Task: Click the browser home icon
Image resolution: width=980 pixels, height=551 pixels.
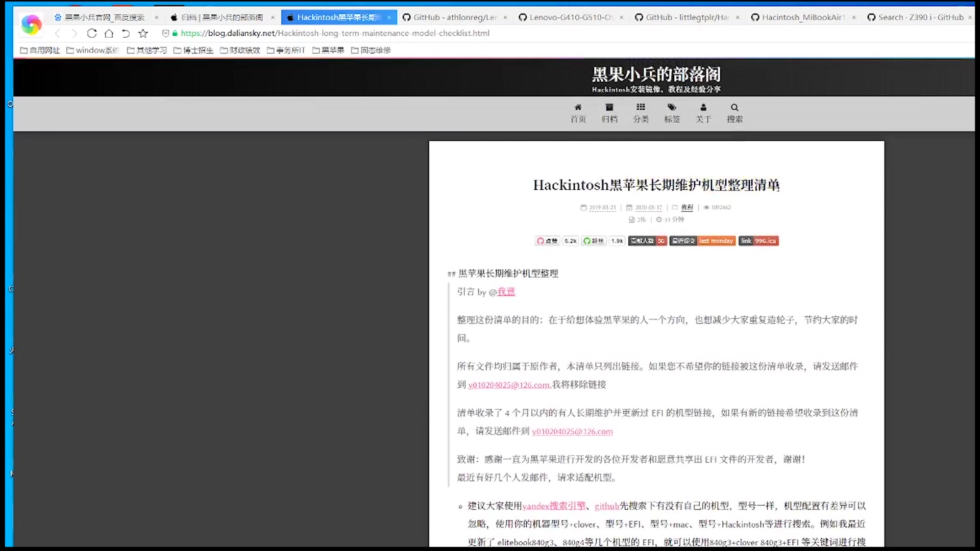Action: pyautogui.click(x=109, y=33)
